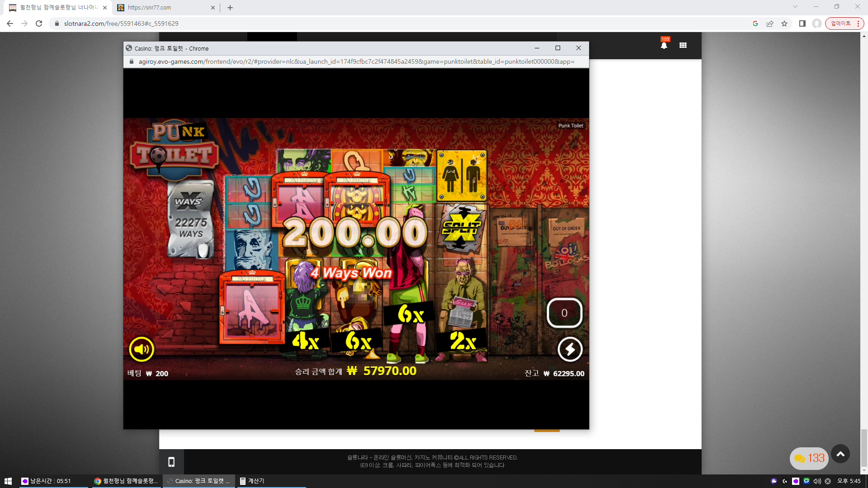This screenshot has height=488, width=868.
Task: Click the total win amount ₩ 57970.00
Action: (x=382, y=371)
